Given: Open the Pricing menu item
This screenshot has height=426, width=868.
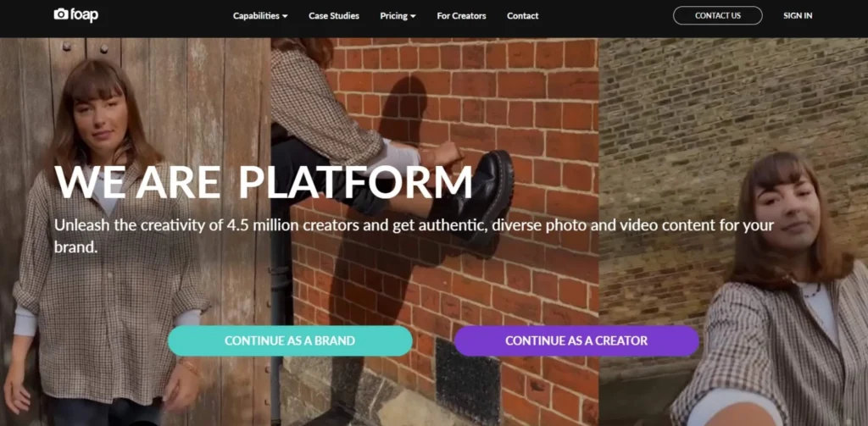Looking at the screenshot, I should tap(393, 16).
